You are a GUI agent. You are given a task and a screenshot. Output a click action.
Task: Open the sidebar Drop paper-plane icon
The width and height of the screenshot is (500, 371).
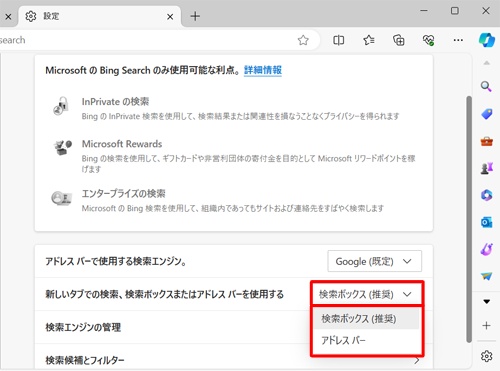coord(487,276)
